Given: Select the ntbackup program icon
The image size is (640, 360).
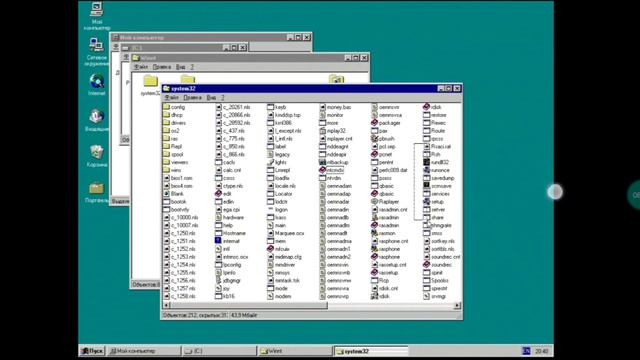Looking at the screenshot, I should point(322,162).
